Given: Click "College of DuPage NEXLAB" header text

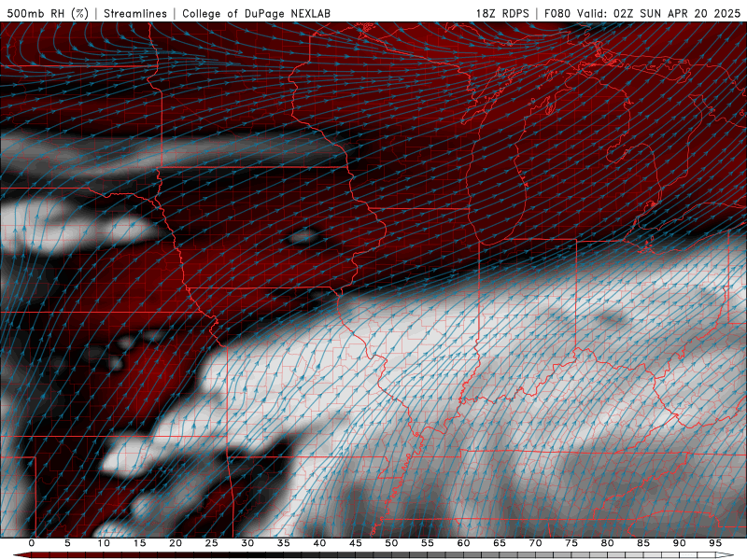Looking at the screenshot, I should click(256, 13).
